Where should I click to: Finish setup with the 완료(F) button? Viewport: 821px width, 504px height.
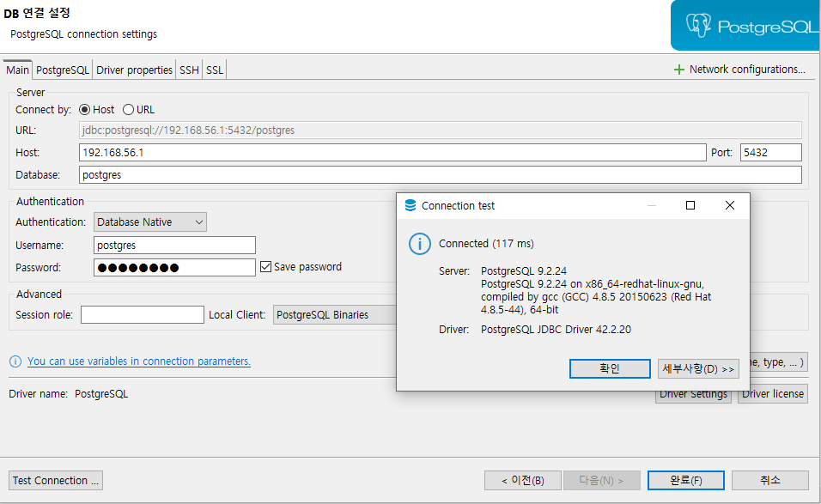(x=686, y=481)
